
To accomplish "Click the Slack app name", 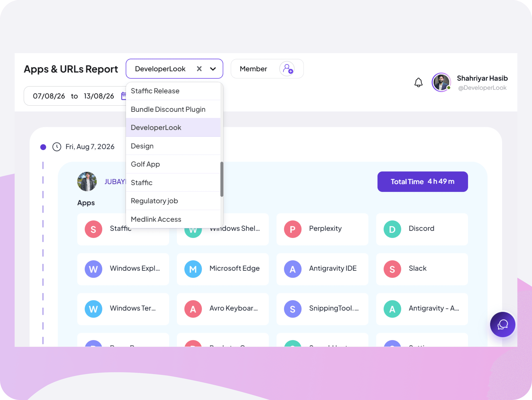I will pyautogui.click(x=417, y=268).
